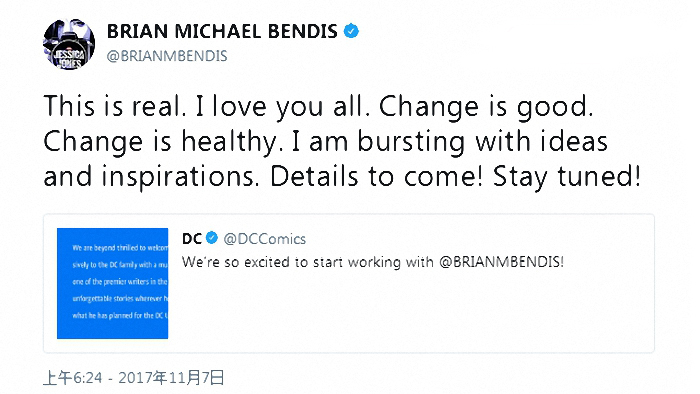The width and height of the screenshot is (700, 394).
Task: Open quoted tweet text 'We're so excited'
Action: coord(373,261)
